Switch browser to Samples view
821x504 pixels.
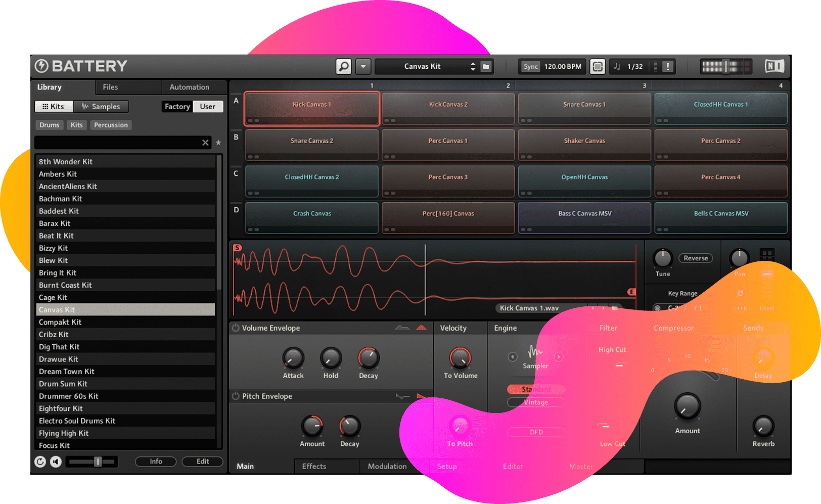click(x=101, y=106)
